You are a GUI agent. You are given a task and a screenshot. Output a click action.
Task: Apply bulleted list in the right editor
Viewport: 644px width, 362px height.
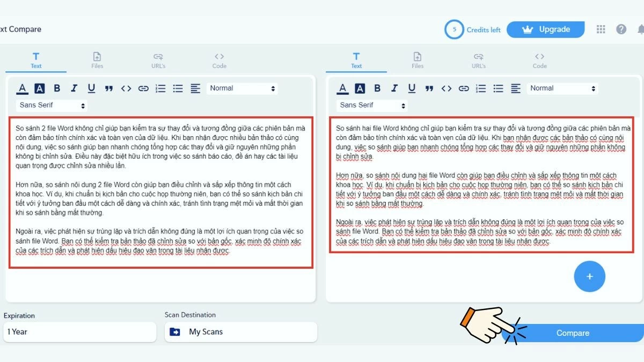click(498, 88)
